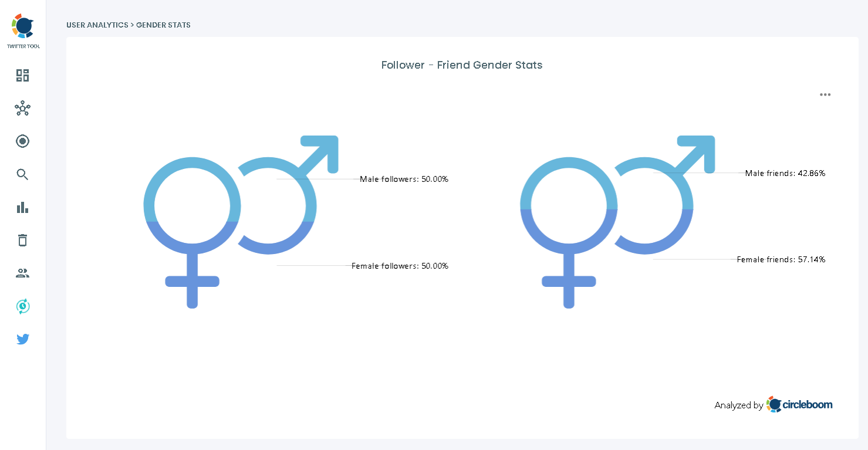Image resolution: width=868 pixels, height=450 pixels.
Task: Click the Male followers 50.00% label
Action: pos(404,179)
